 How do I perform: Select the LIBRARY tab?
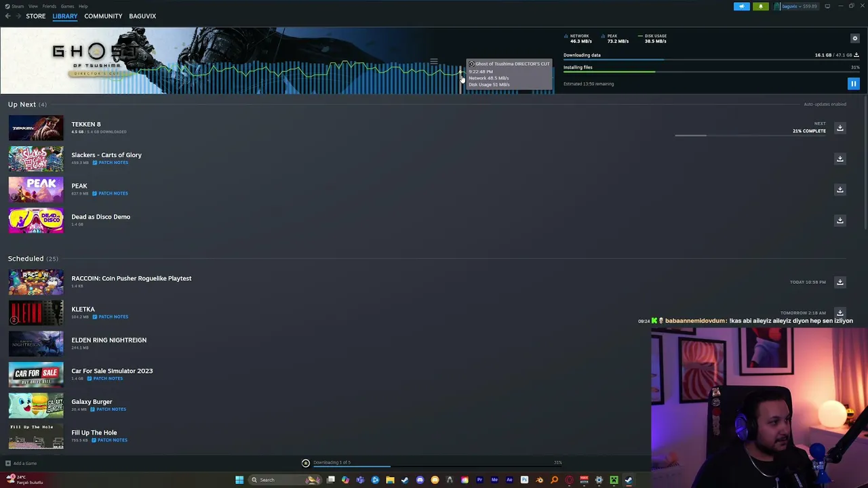(65, 16)
